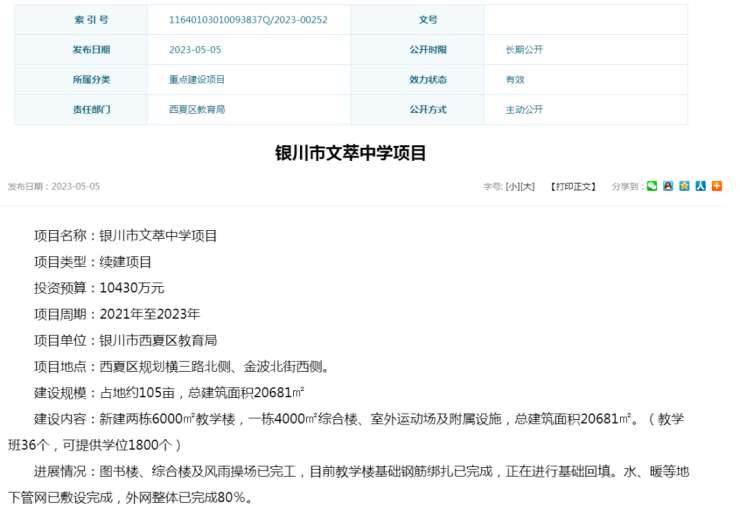Viewport: 740px width, 517px height.
Task: Set font size to small [小]
Action: (512, 187)
